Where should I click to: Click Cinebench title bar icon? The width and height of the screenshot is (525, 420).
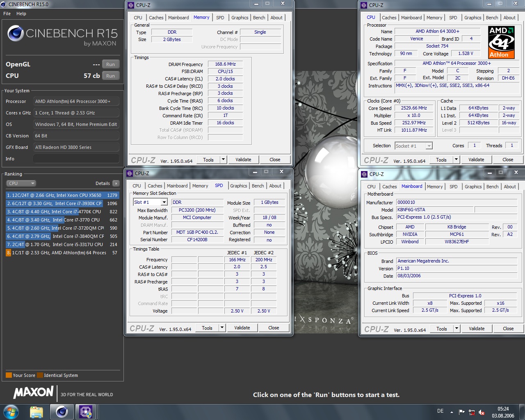pyautogui.click(x=4, y=4)
